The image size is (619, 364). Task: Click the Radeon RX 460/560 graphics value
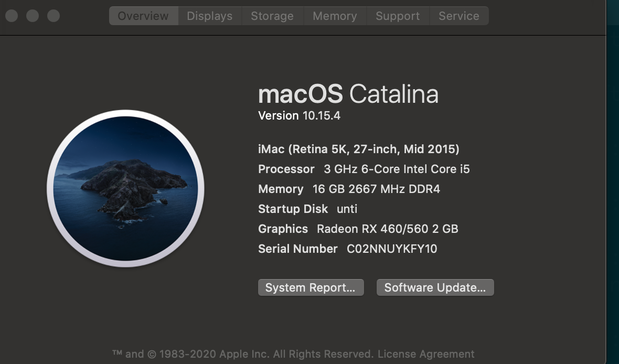pos(387,229)
